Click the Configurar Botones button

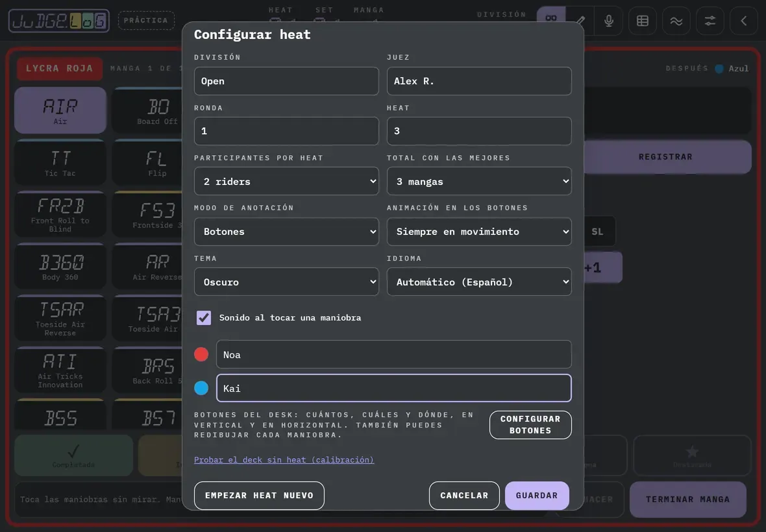pyautogui.click(x=530, y=425)
